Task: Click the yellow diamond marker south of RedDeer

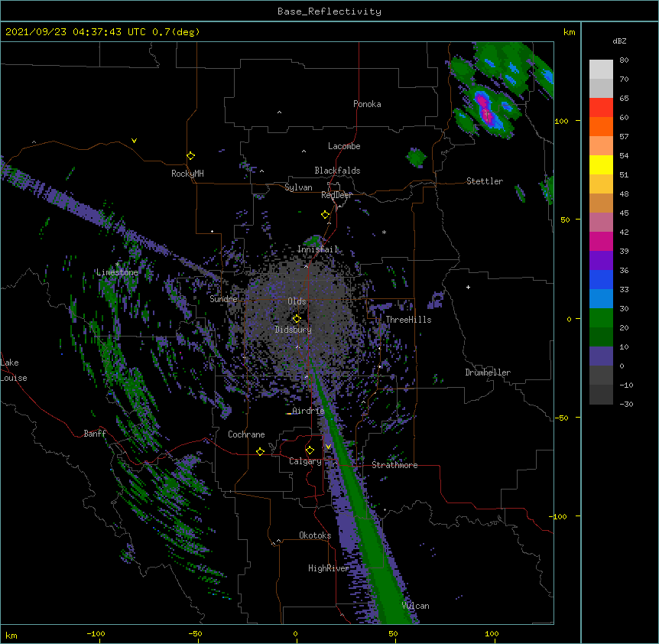Action: point(326,215)
